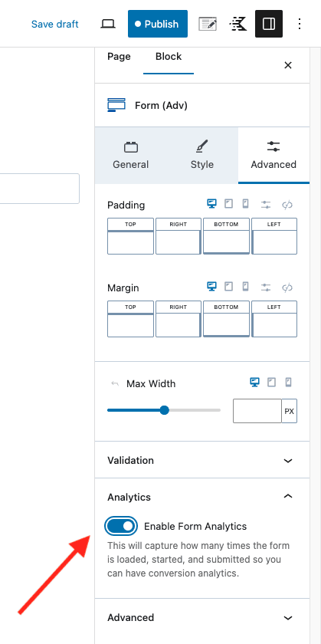Select tablet device for Margin
The height and width of the screenshot is (644, 321).
[x=228, y=287]
